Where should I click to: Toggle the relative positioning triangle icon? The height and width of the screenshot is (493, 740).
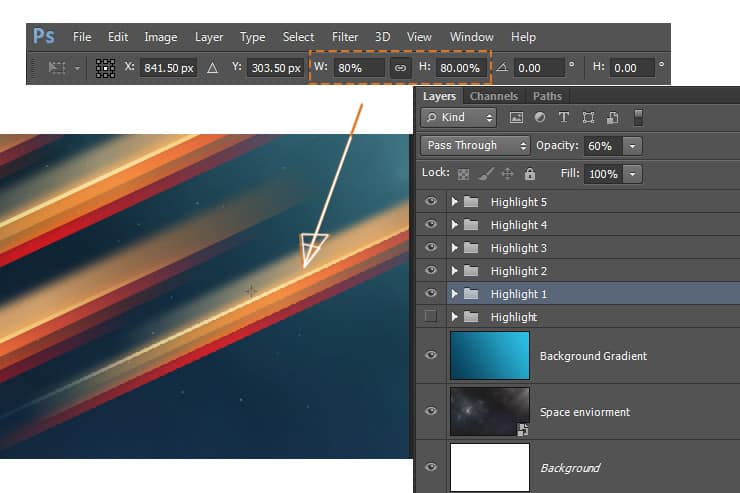coord(212,68)
